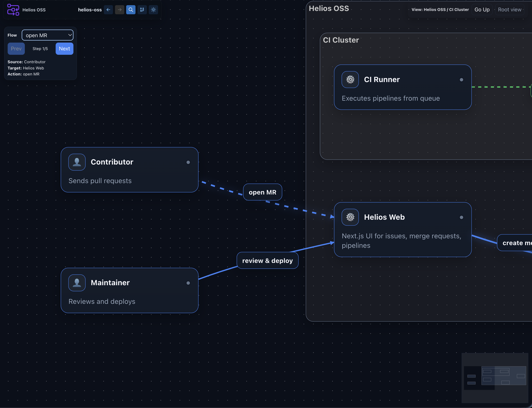Toggle the status dot on Contributor node
The width and height of the screenshot is (532, 408).
[x=188, y=162]
